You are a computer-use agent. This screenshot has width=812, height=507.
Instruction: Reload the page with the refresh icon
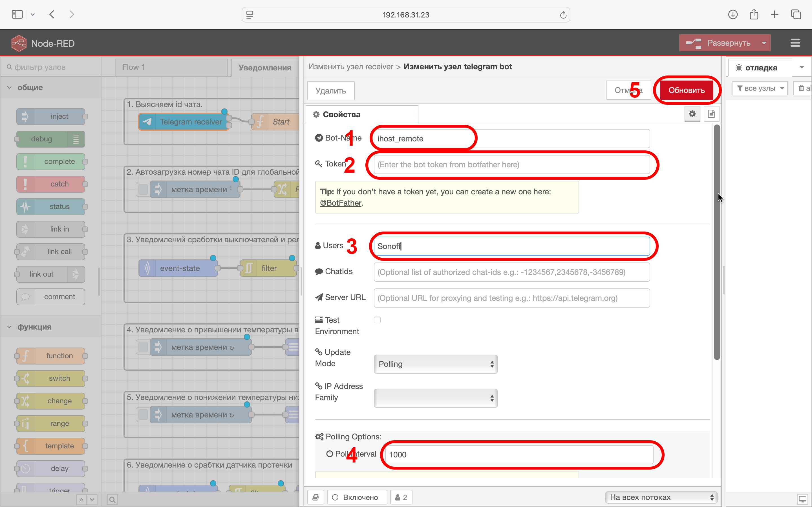[x=563, y=15]
